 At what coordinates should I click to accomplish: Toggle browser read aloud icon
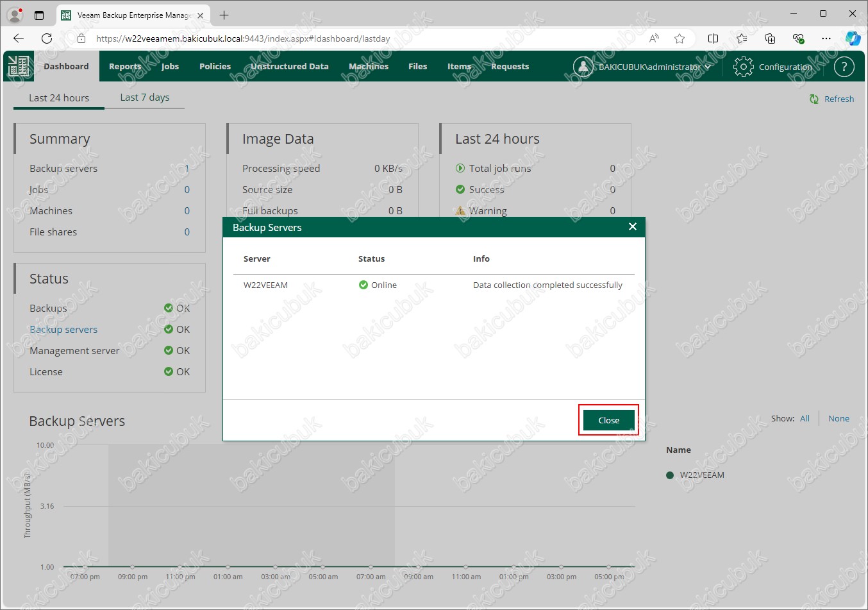tap(654, 38)
